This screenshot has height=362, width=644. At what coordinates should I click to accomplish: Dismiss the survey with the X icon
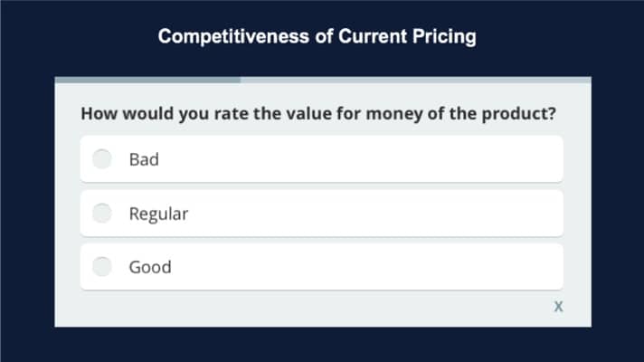point(558,306)
